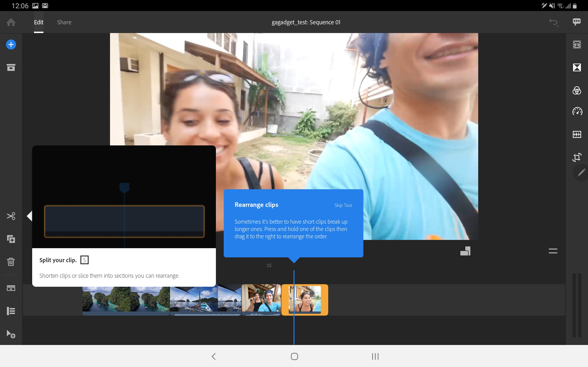The height and width of the screenshot is (367, 588).
Task: Open the audio waveform panel icon
Action: [577, 134]
